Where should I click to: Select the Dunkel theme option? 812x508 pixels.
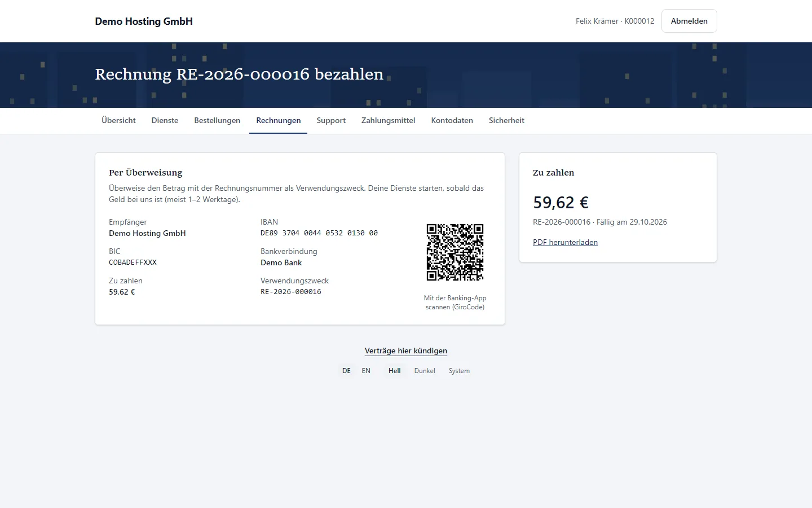click(425, 371)
